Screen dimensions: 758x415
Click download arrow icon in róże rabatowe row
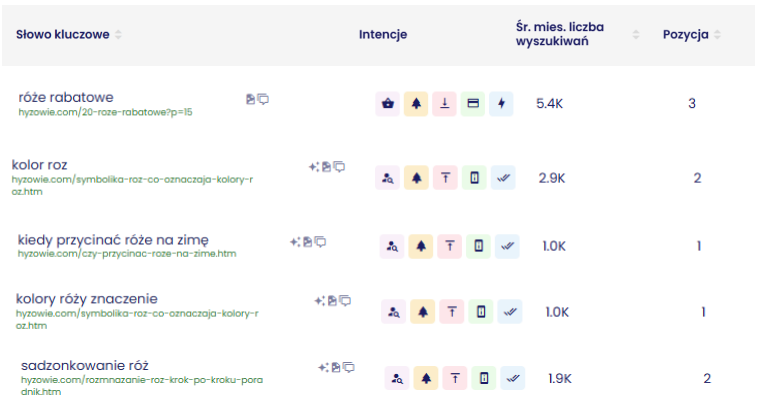(x=444, y=104)
